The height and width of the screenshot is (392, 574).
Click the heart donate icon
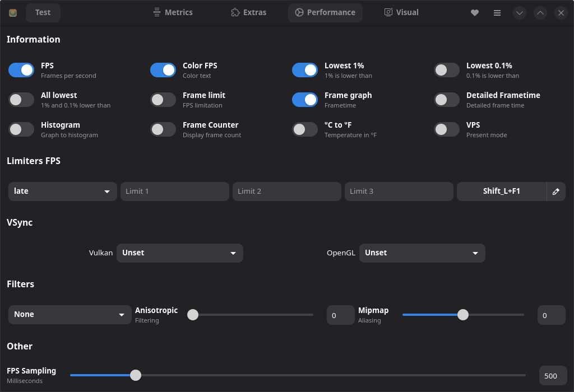(x=475, y=12)
